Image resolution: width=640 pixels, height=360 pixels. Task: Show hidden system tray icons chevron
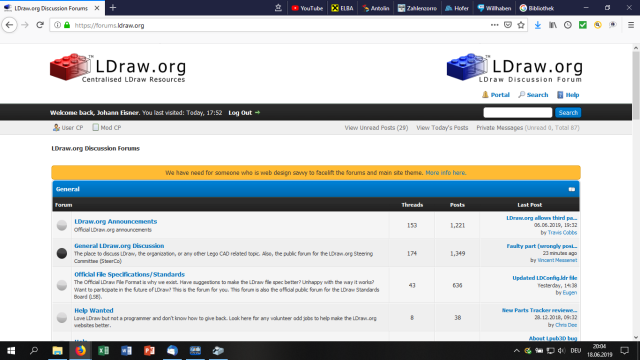[x=516, y=351]
